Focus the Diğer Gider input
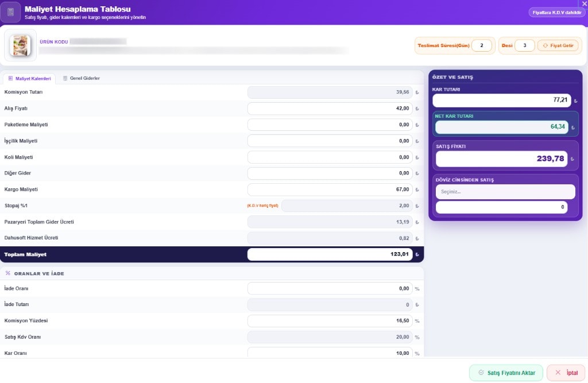 (330, 173)
